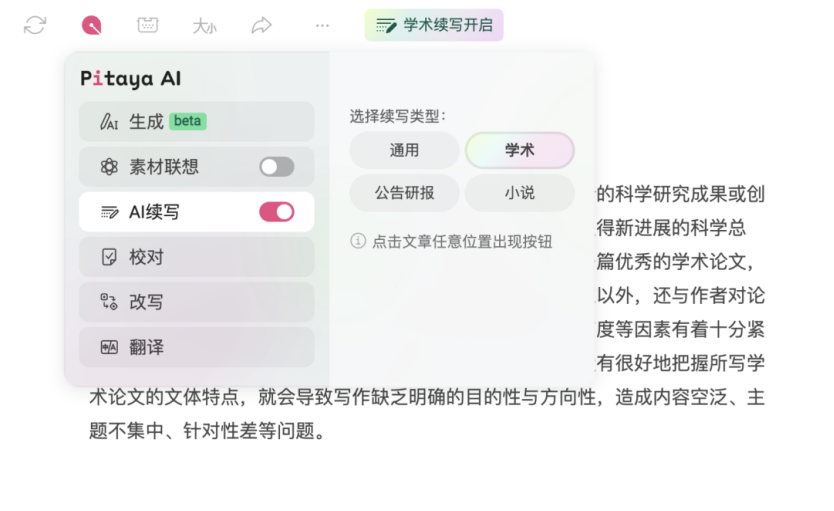Viewport: 834px width, 511px height.
Task: Click the 学术续写开启 button
Action: [x=434, y=25]
